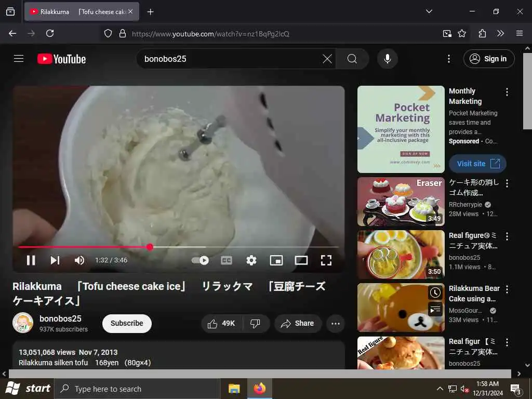Add Rilakkuma Bear Cake to queue
This screenshot has width=532, height=399.
point(435,309)
